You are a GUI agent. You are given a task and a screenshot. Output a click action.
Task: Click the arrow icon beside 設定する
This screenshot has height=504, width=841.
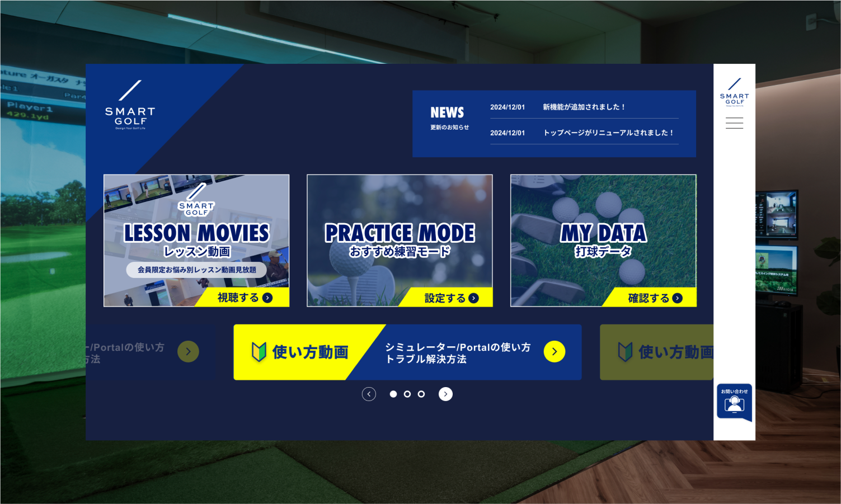coord(474,298)
